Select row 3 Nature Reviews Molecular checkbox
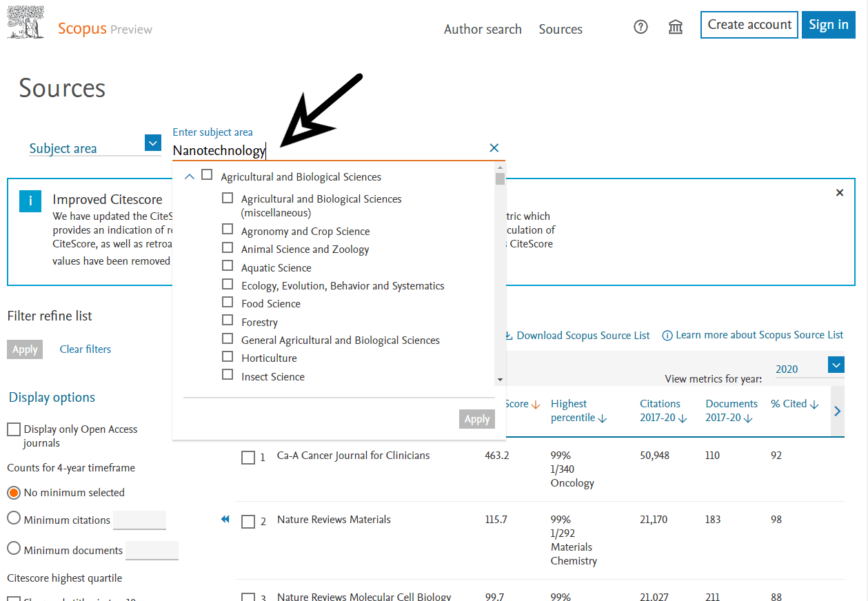This screenshot has height=601, width=868. point(248,598)
